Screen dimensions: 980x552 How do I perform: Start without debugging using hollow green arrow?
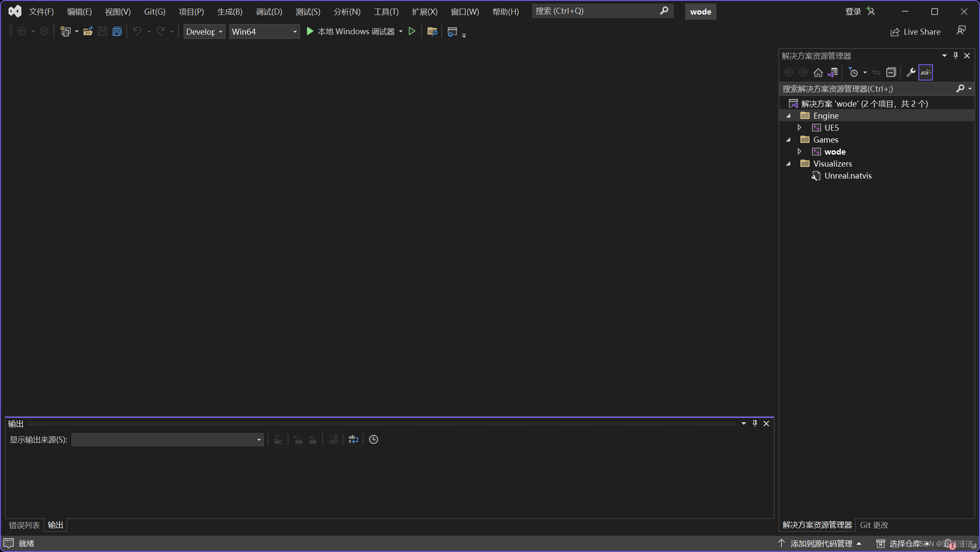pos(412,31)
